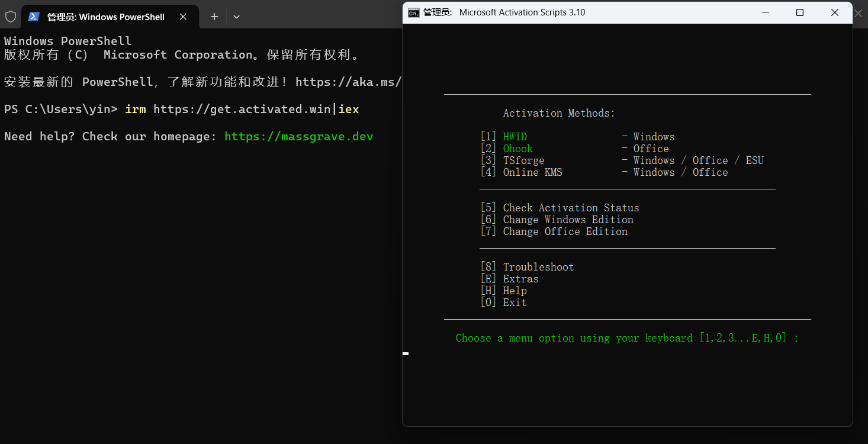Image resolution: width=868 pixels, height=444 pixels.
Task: Maximize the Microsoft Activation Scripts window
Action: (x=800, y=12)
